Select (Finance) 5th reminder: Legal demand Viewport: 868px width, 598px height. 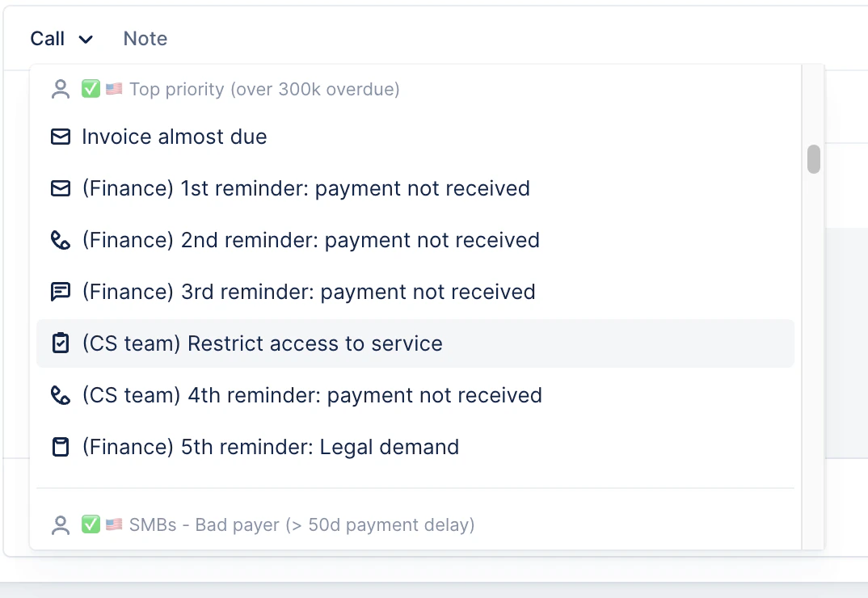(415, 447)
